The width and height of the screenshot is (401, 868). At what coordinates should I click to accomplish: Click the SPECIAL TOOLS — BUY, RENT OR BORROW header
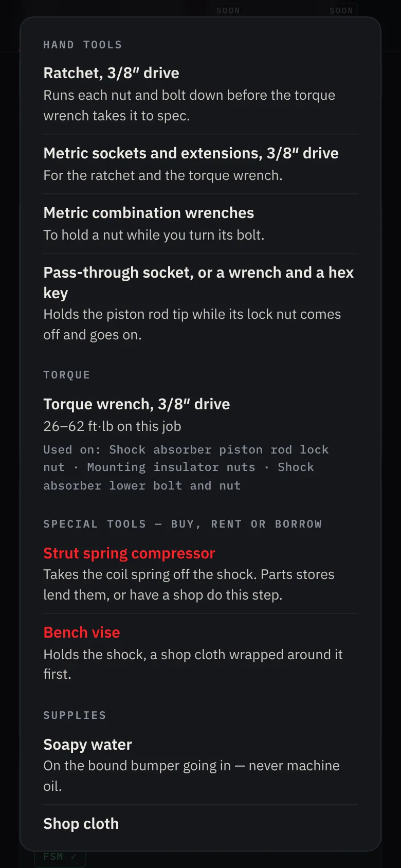click(183, 524)
